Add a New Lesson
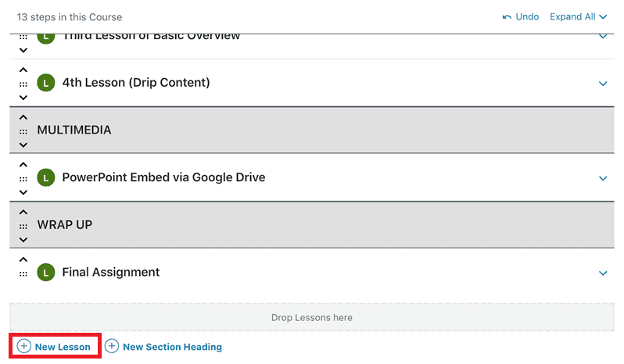 54,347
